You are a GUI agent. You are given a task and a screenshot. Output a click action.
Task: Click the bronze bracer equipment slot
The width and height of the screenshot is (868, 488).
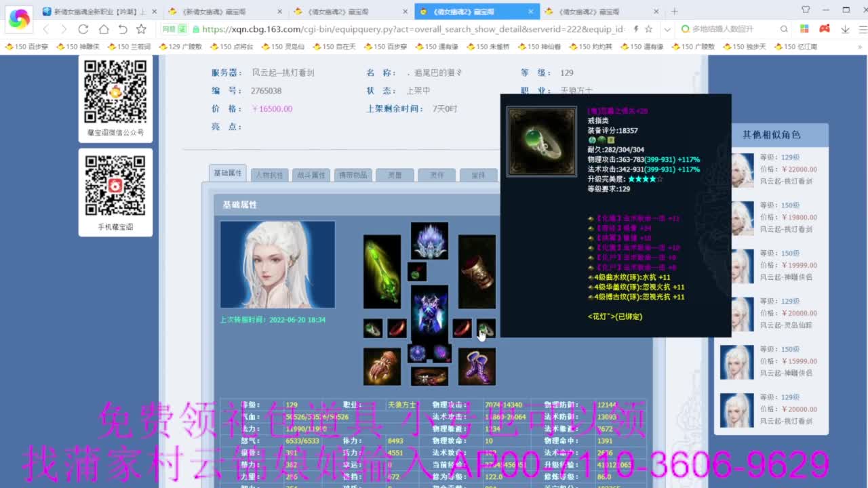coord(477,272)
